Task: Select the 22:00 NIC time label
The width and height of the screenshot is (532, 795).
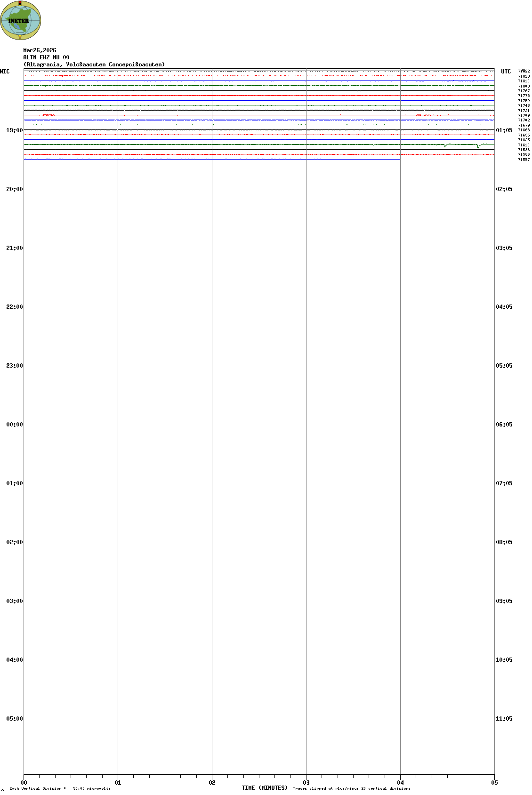Action: click(x=14, y=307)
